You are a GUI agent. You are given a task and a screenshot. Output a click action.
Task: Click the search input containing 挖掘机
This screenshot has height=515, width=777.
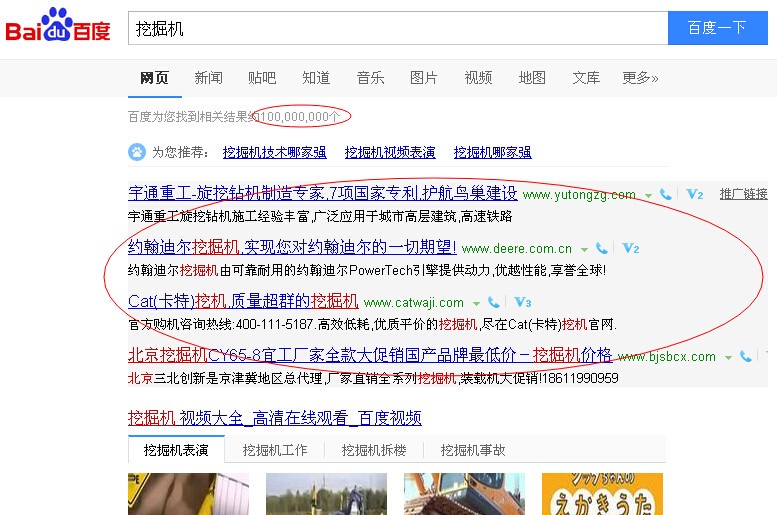pyautogui.click(x=398, y=28)
